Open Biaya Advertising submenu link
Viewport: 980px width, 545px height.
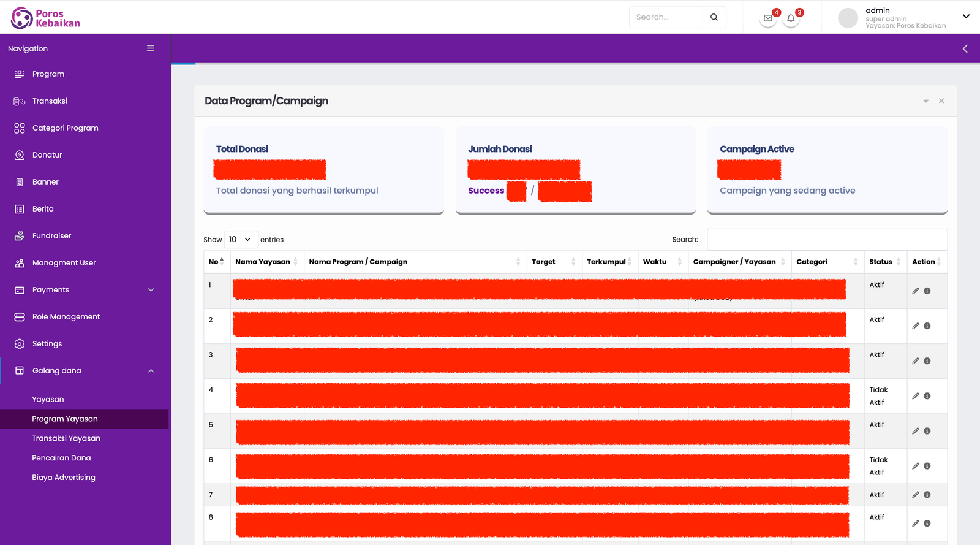click(64, 478)
